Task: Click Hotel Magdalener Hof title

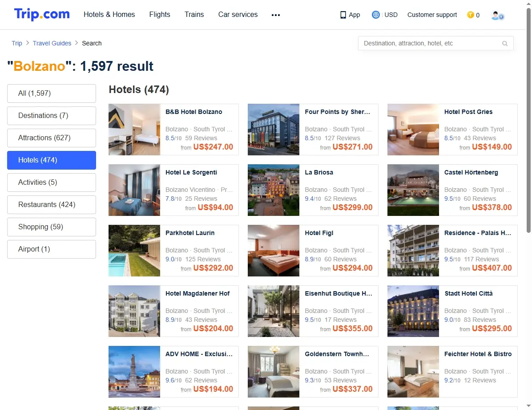Action: click(x=197, y=293)
